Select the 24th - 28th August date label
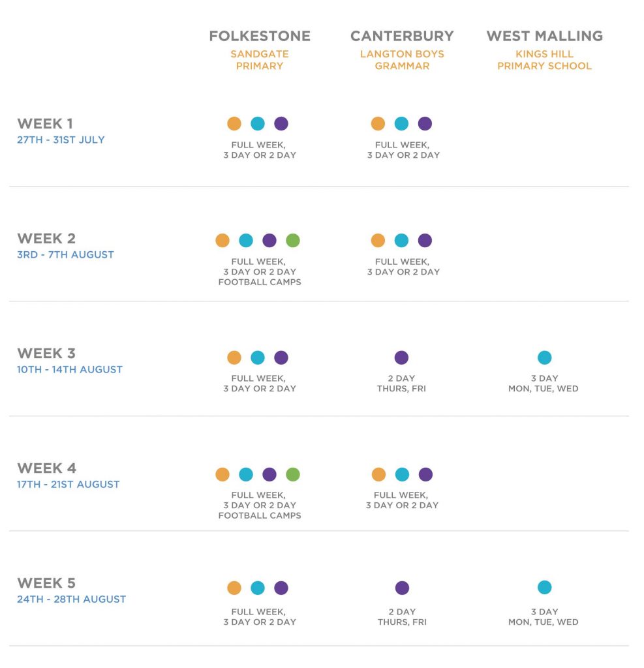 pyautogui.click(x=72, y=599)
